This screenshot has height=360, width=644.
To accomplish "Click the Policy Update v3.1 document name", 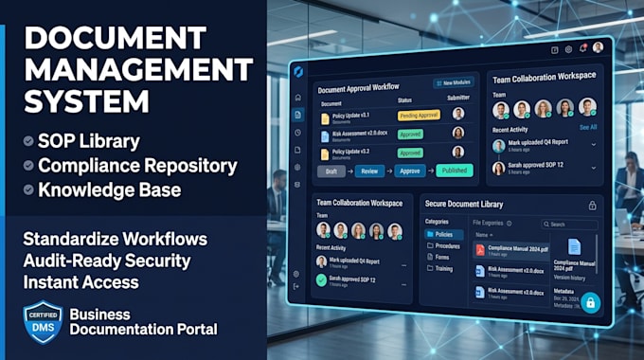I will point(350,116).
